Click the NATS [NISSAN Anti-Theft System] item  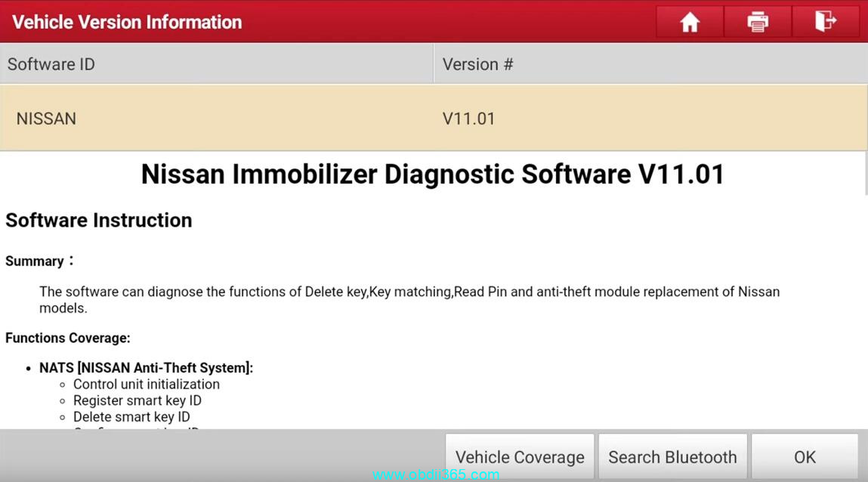point(146,368)
